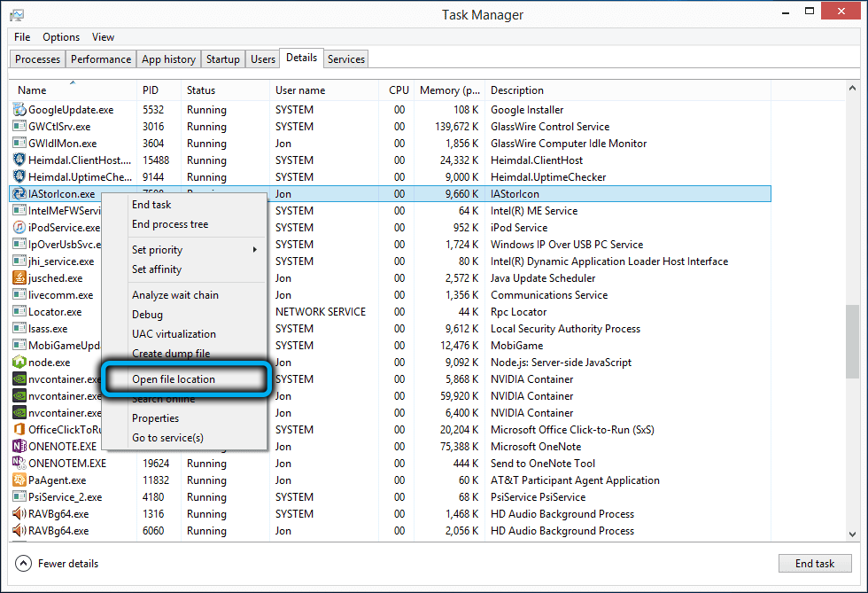
Task: Click the first RAVBg64.exe speaker icon
Action: tap(19, 514)
